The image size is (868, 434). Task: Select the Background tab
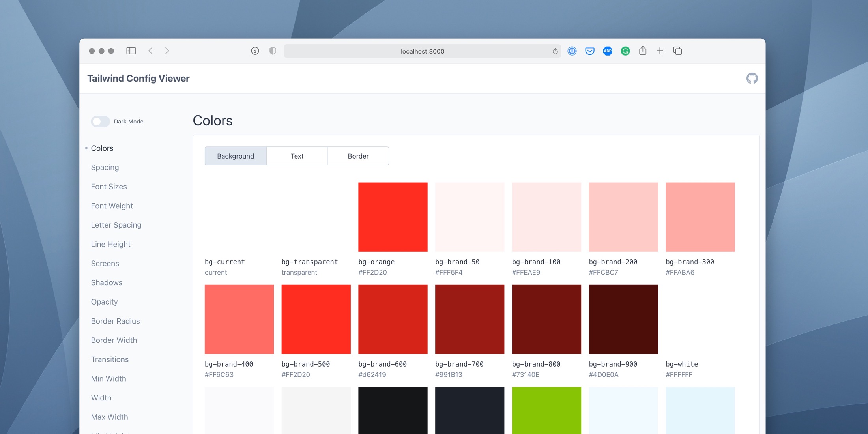point(236,156)
